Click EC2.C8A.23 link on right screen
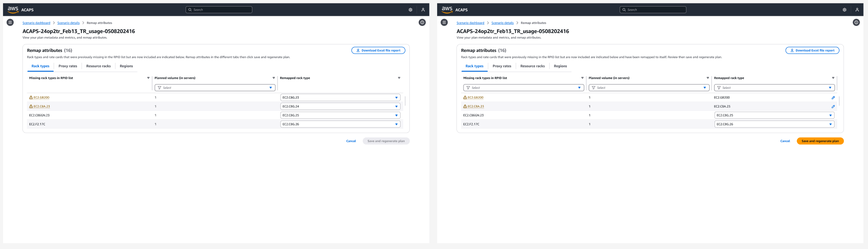This screenshot has height=249, width=868. [476, 106]
